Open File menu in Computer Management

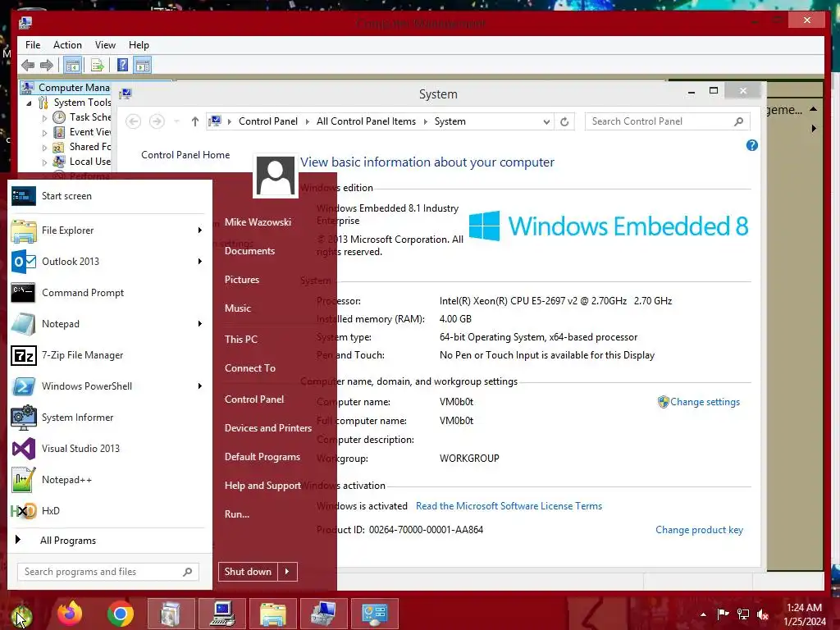33,45
